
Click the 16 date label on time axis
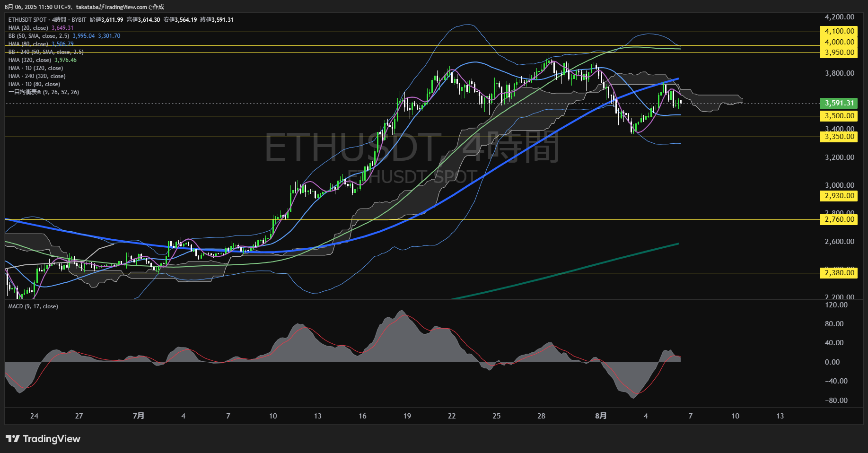pyautogui.click(x=362, y=416)
